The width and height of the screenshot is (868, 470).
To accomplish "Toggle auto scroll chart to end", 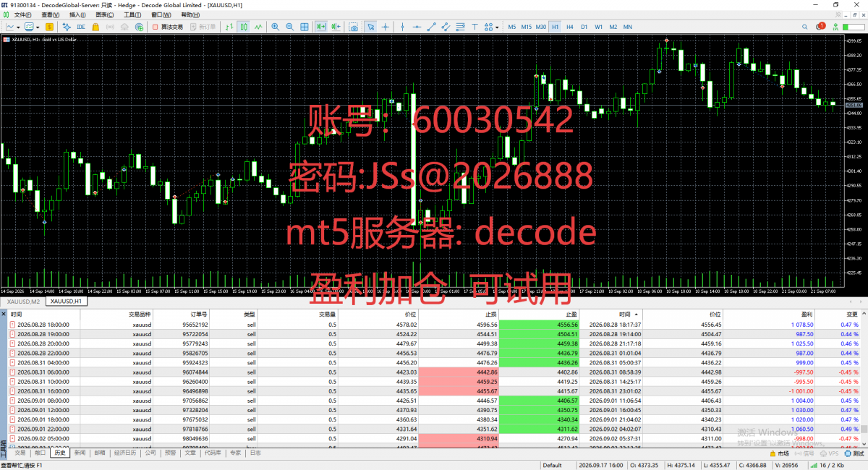I will tap(321, 27).
